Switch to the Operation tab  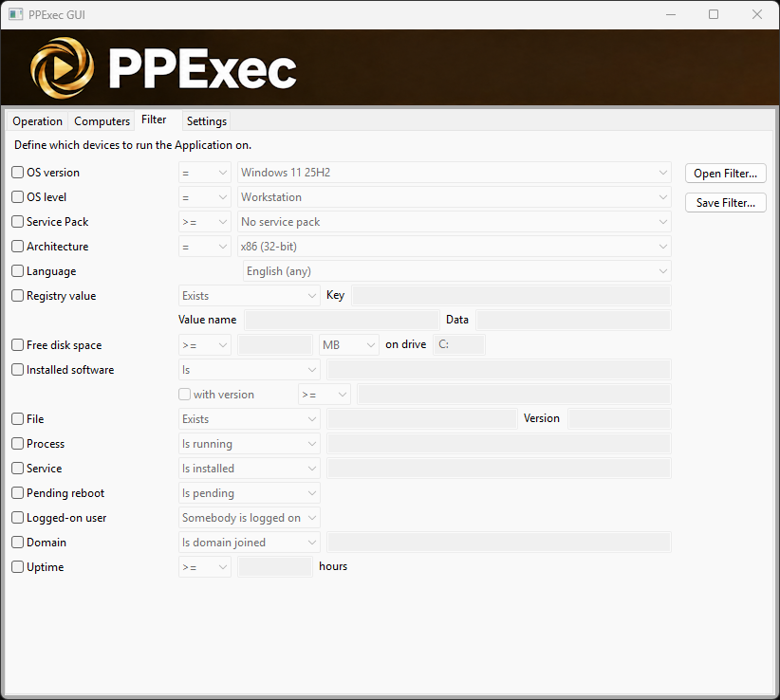37,121
